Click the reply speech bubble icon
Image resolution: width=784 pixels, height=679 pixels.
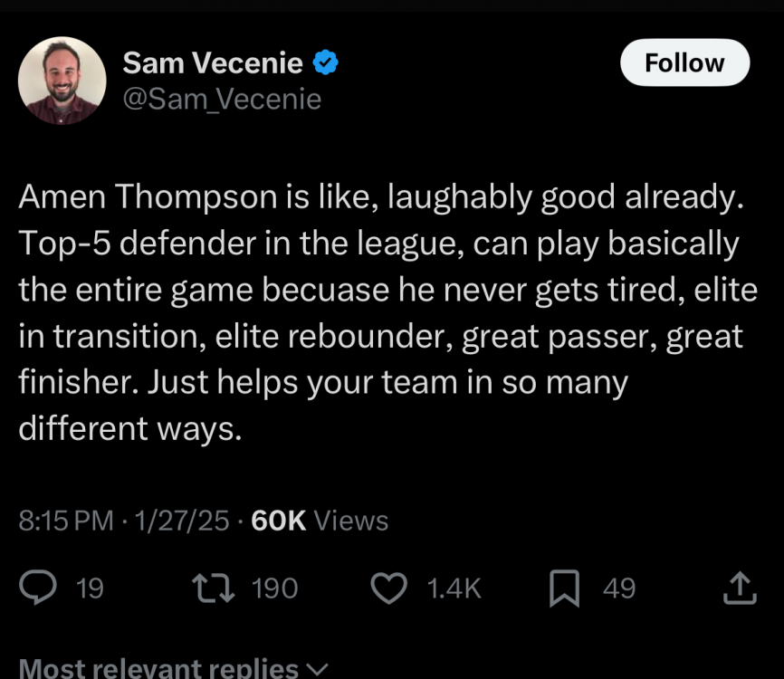point(37,588)
